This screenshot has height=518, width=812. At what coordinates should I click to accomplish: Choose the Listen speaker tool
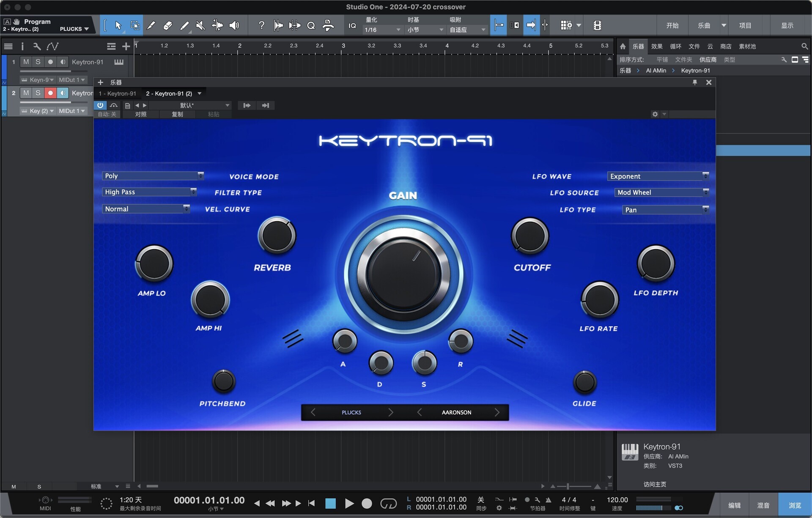(x=234, y=26)
